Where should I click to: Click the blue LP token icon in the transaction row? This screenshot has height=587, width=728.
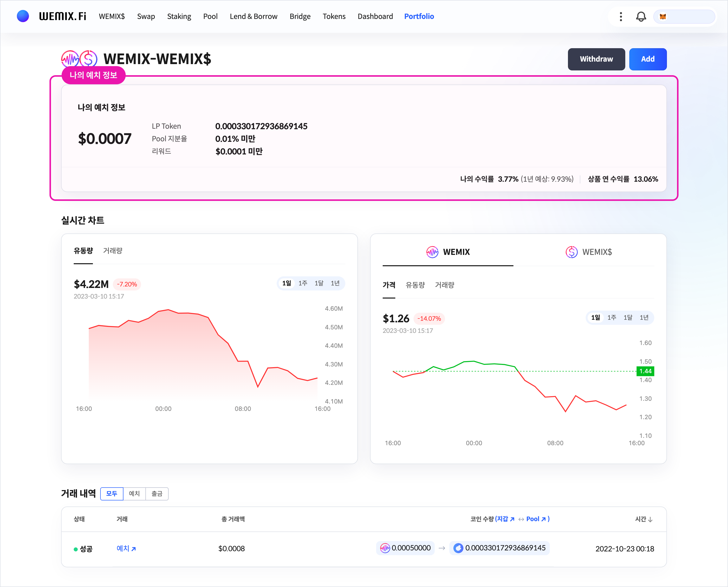click(x=458, y=548)
